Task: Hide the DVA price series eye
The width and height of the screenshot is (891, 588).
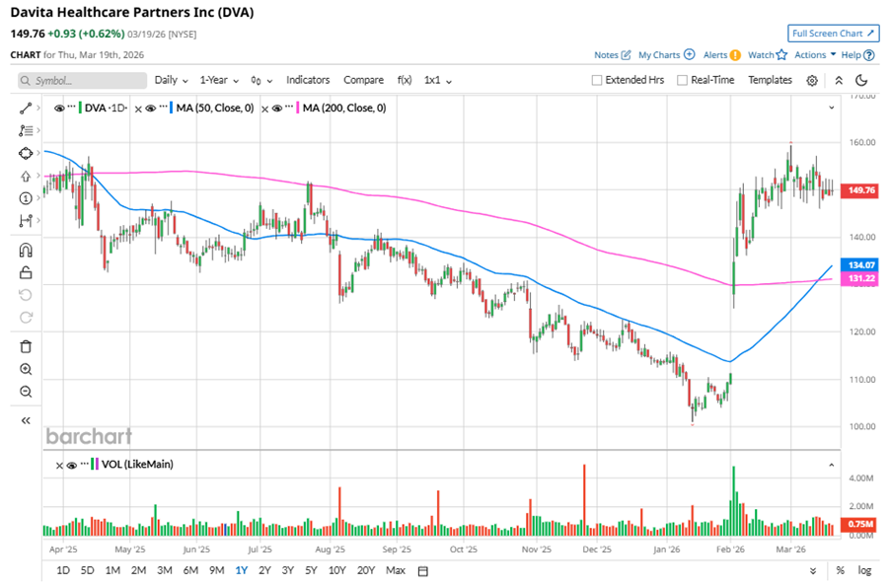Action: (x=58, y=108)
